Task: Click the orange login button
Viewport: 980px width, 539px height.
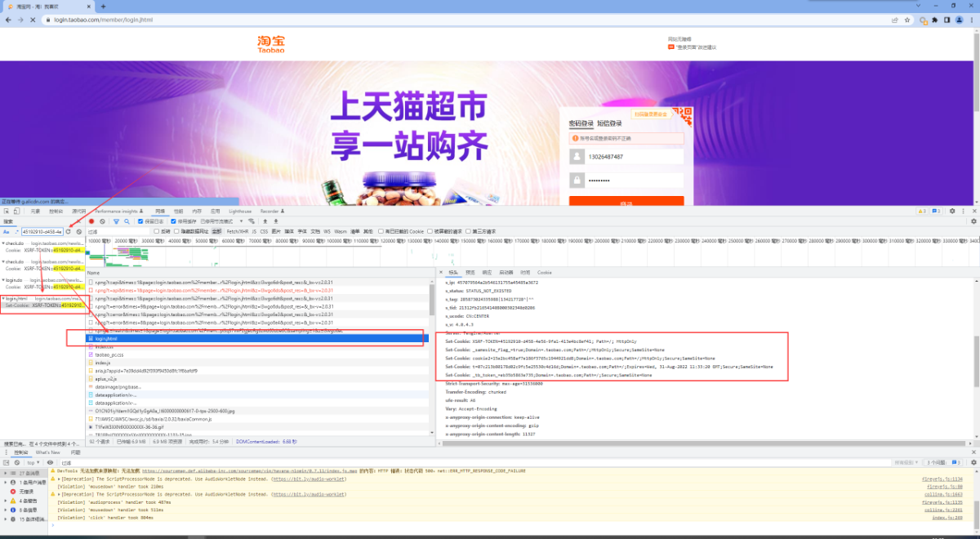Action: (627, 203)
